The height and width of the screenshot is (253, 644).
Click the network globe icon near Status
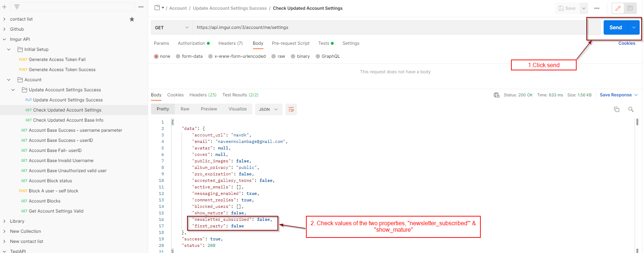pyautogui.click(x=497, y=95)
